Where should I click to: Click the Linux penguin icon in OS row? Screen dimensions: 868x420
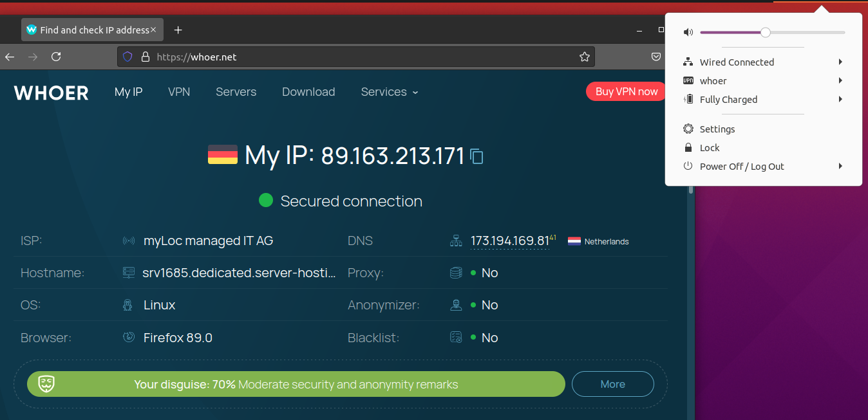point(128,305)
